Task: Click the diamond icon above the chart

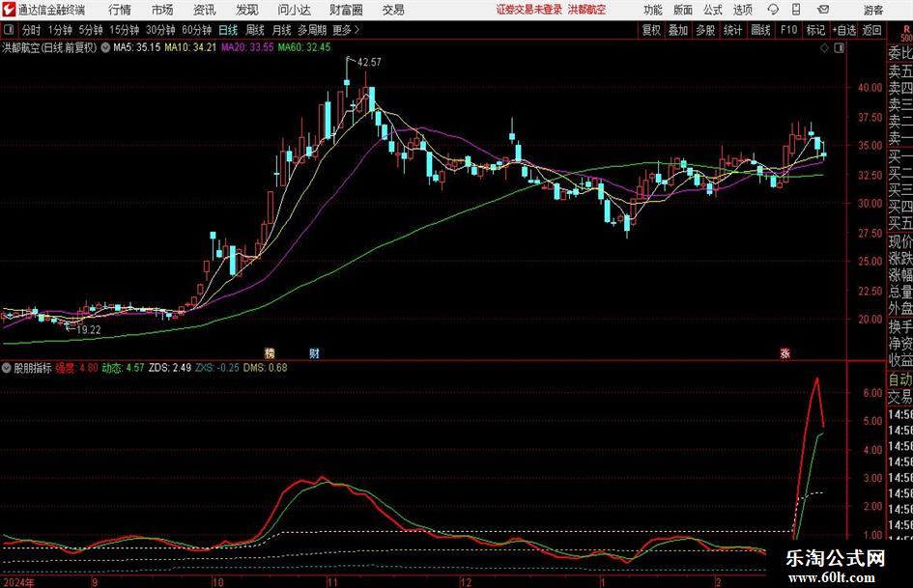Action: (x=824, y=48)
